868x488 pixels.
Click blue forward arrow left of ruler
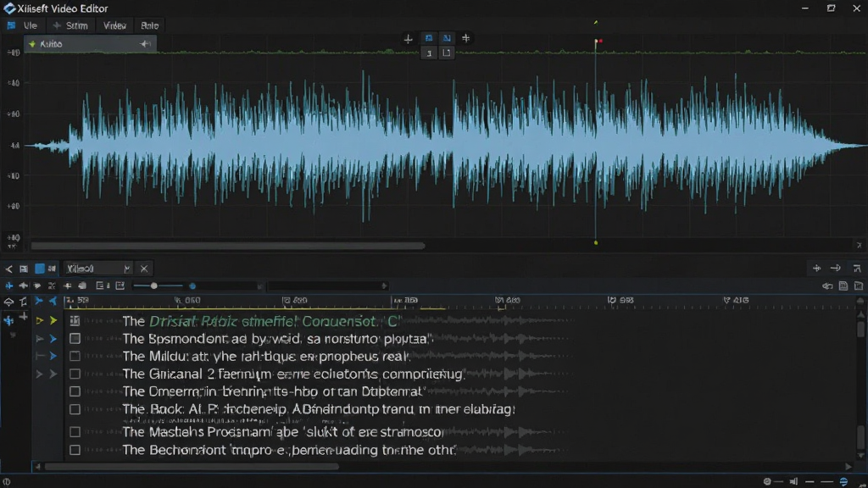click(x=39, y=301)
